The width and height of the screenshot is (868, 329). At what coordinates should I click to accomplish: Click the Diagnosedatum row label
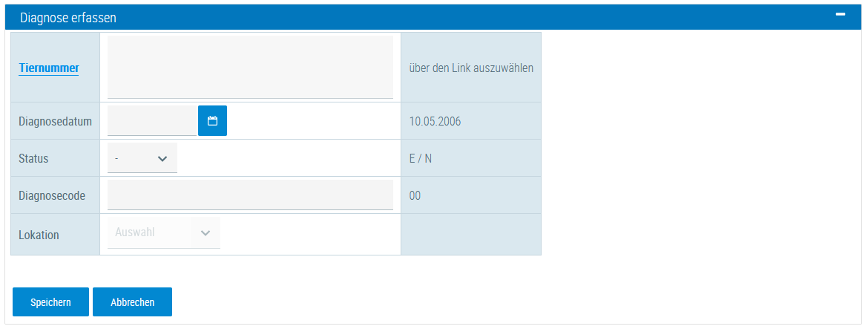(x=55, y=121)
